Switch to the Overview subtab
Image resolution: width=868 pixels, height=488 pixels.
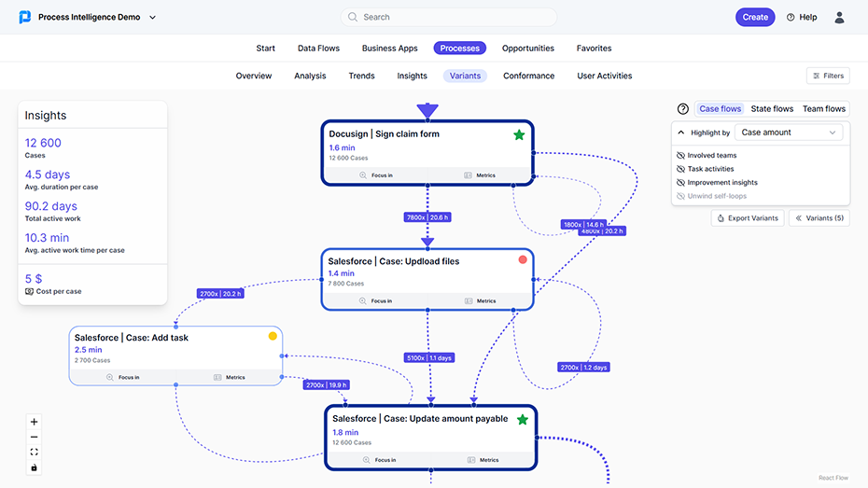(x=254, y=76)
